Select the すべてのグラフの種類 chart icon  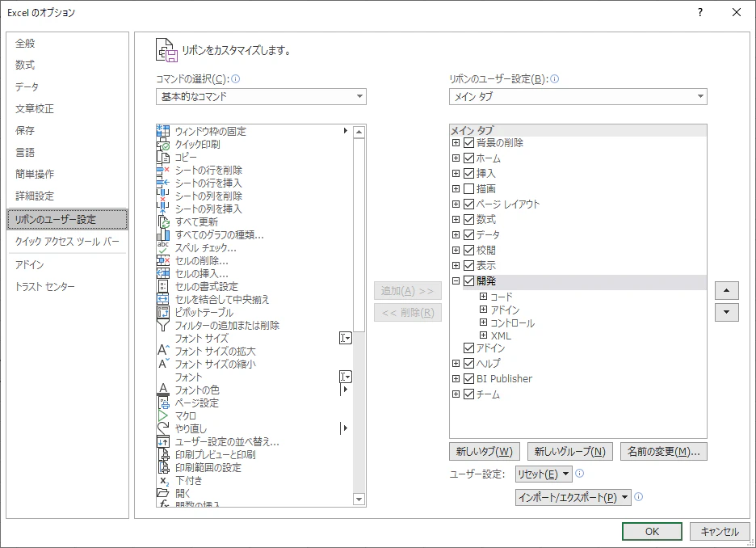click(163, 234)
